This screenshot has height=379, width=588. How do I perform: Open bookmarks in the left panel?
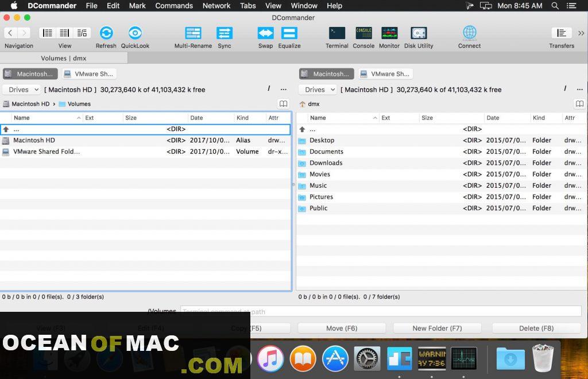(x=284, y=104)
